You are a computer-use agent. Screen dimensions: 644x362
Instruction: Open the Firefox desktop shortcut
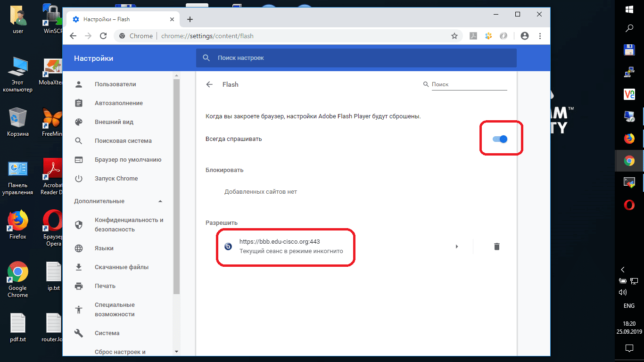(18, 225)
